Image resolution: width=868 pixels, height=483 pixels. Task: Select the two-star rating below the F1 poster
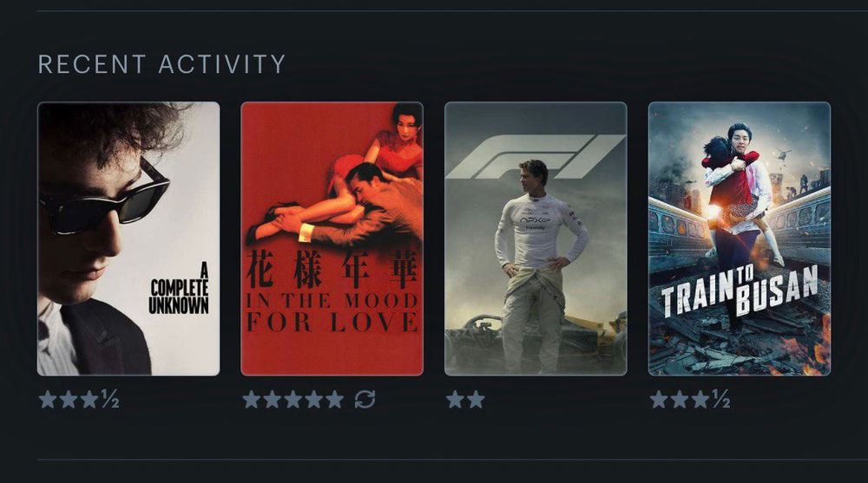(465, 399)
